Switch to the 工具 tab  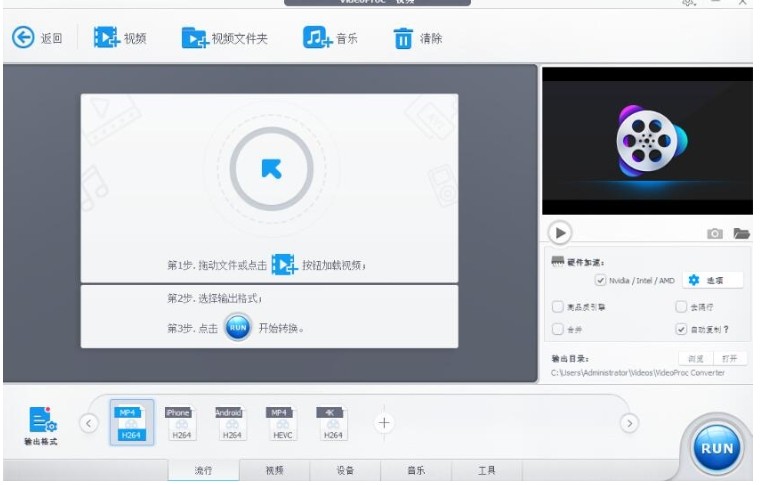486,470
